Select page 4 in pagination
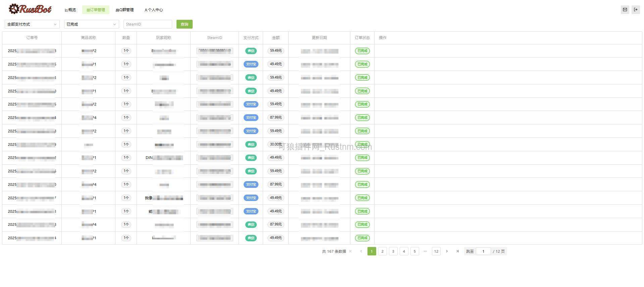 pyautogui.click(x=404, y=251)
